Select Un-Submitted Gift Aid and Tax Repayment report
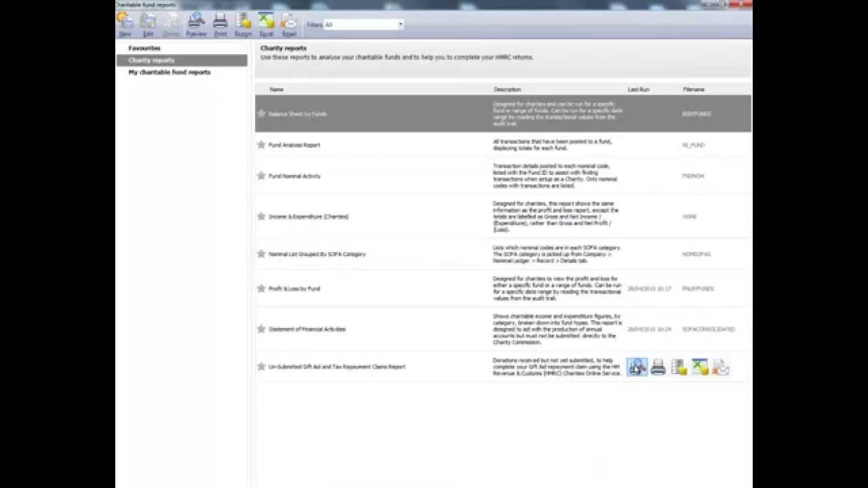 pyautogui.click(x=503, y=366)
